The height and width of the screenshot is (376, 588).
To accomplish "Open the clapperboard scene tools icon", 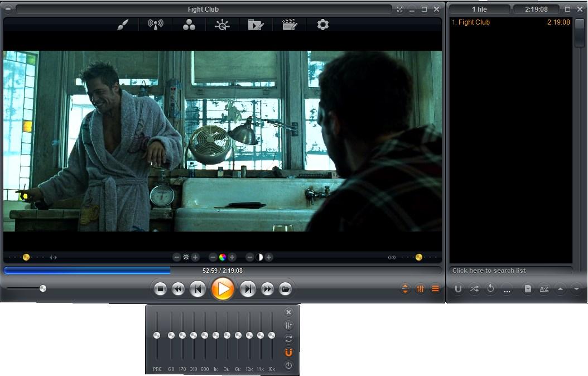I will tap(290, 25).
